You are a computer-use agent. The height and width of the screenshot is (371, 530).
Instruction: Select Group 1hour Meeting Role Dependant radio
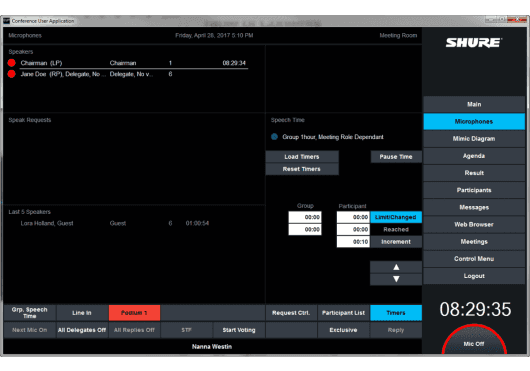click(274, 137)
